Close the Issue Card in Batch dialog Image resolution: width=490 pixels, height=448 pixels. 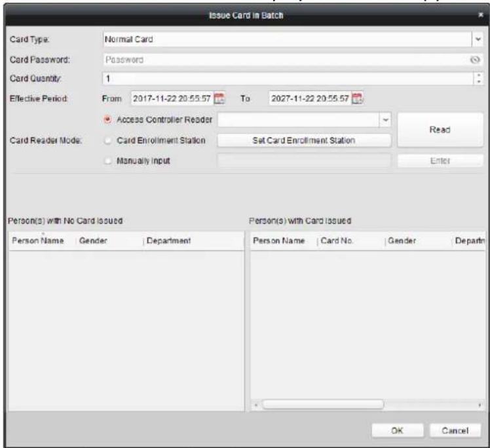[x=481, y=14]
